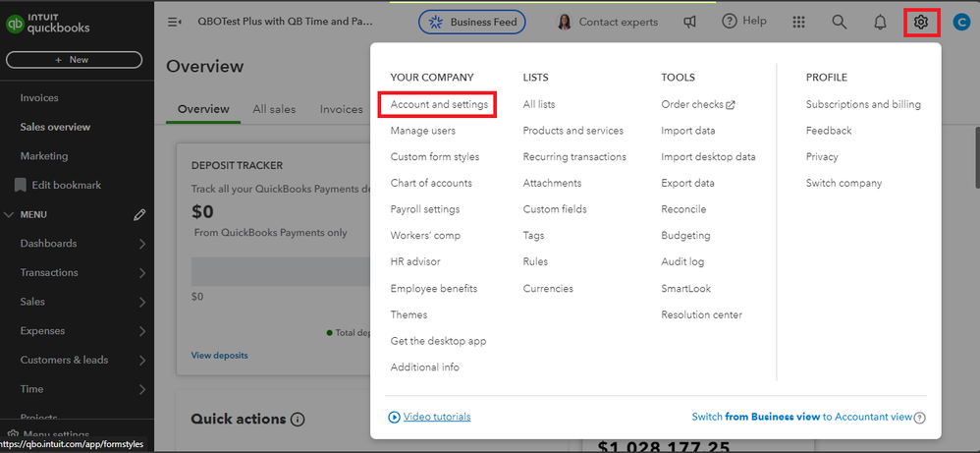The width and height of the screenshot is (980, 453).
Task: Collapse the navigation hamburger icon
Action: pyautogui.click(x=175, y=22)
